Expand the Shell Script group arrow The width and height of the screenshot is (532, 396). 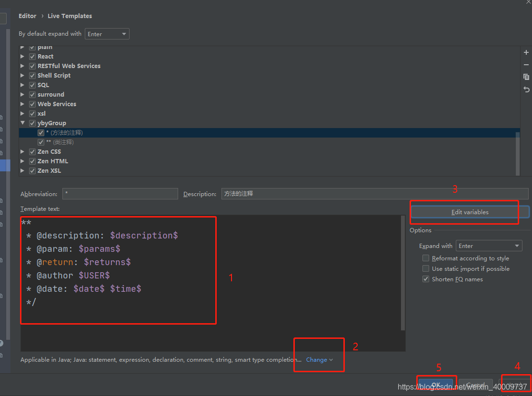click(22, 75)
